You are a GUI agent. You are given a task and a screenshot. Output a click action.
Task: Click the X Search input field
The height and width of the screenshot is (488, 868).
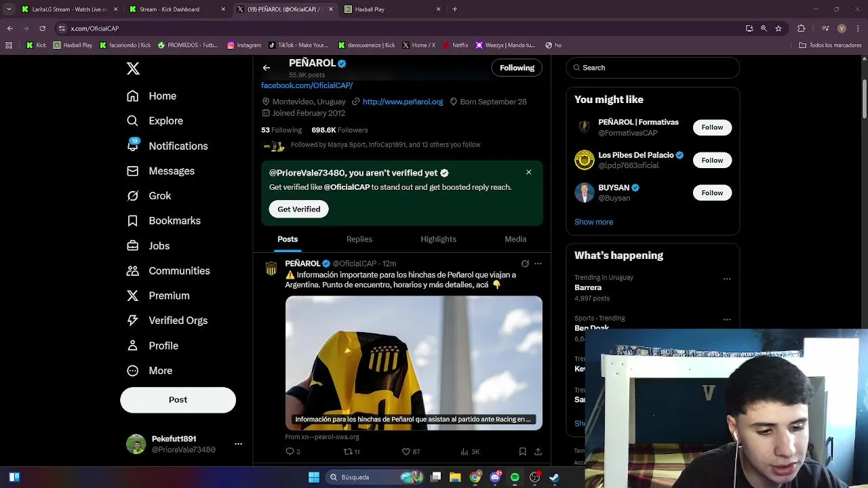(652, 68)
